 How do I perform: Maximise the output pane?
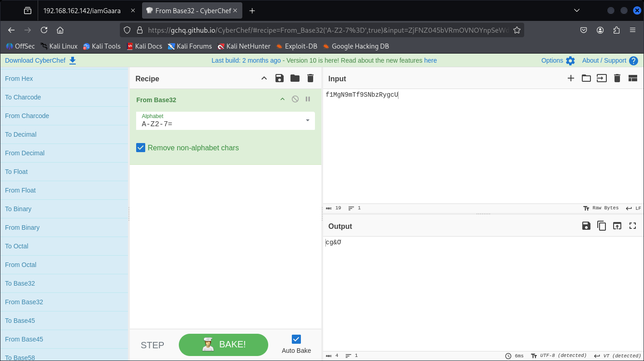[x=633, y=226]
